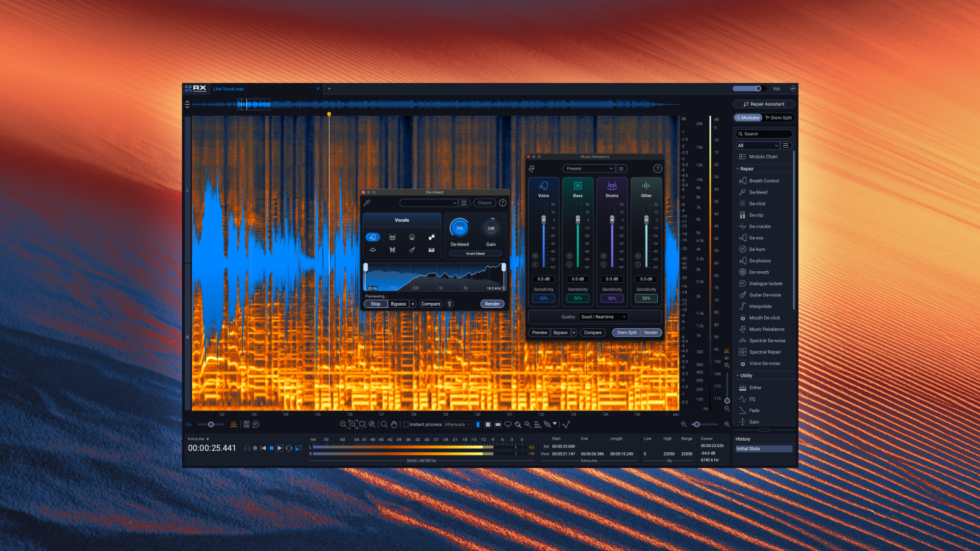The image size is (980, 551).
Task: Select the Time selection tool
Action: pos(478,424)
